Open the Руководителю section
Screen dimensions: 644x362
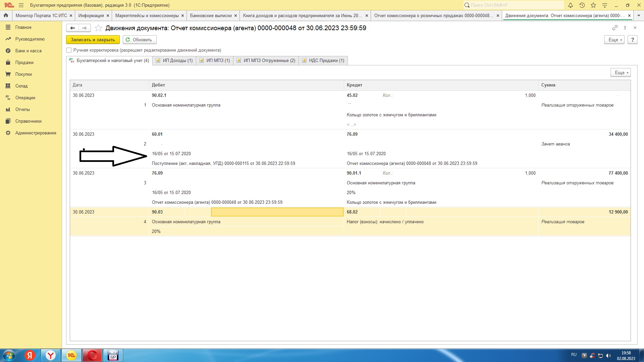tap(30, 39)
